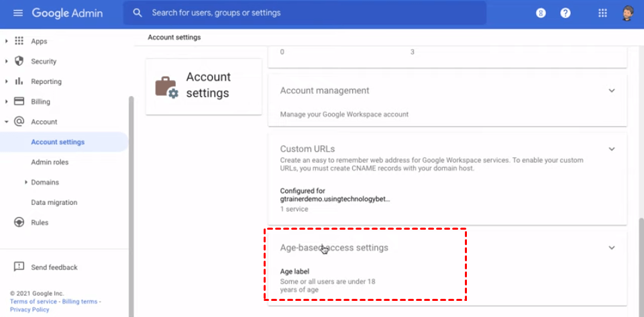Viewport: 644px width, 317px height.
Task: Open the Terms of service link
Action: point(34,302)
